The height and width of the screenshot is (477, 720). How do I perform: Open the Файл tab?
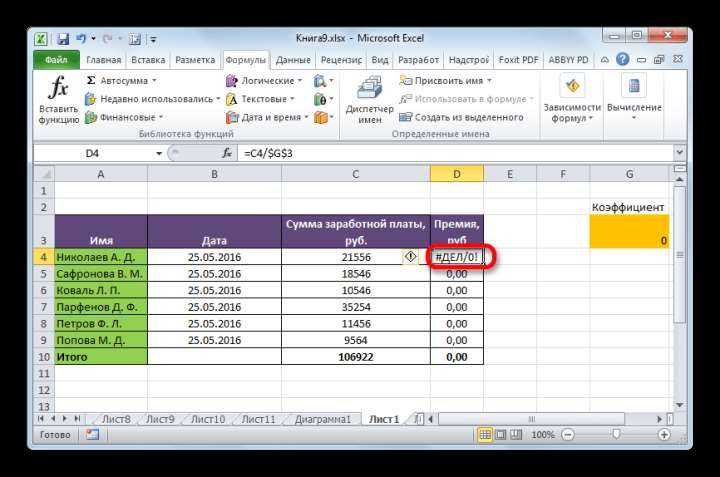(56, 60)
